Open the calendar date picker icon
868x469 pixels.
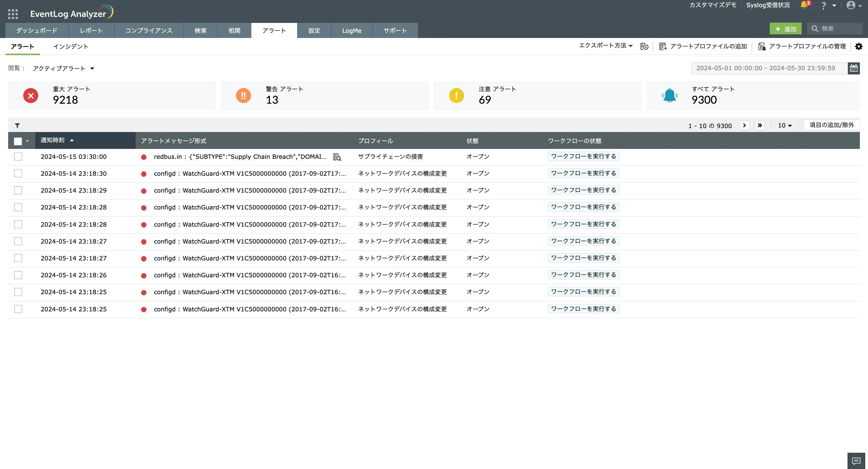coord(854,68)
